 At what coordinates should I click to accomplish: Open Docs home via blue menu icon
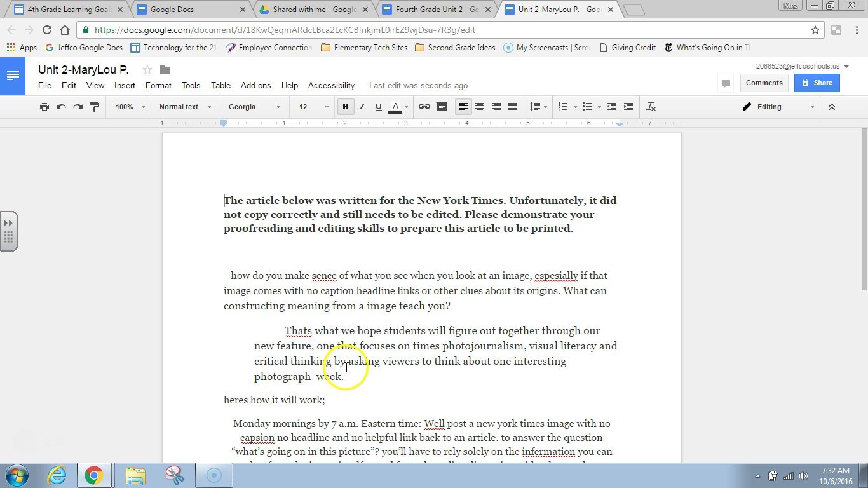(13, 76)
